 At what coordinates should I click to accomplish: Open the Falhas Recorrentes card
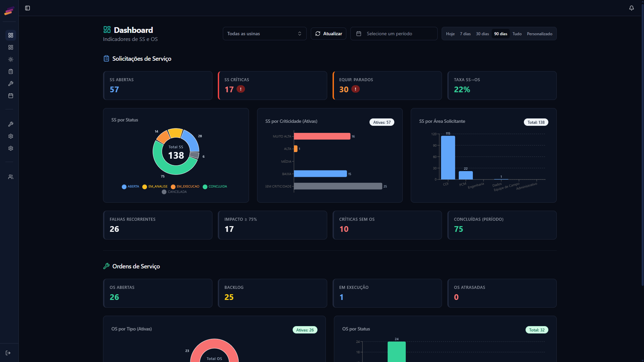158,225
